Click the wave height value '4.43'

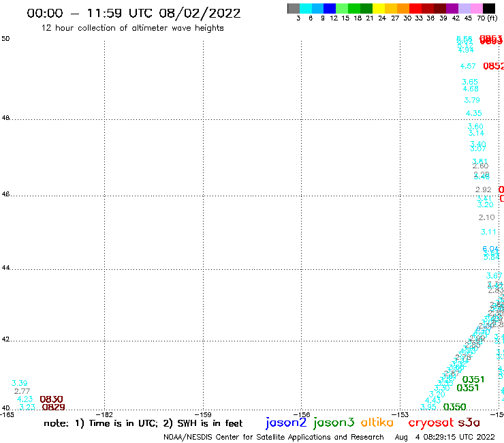tap(432, 400)
